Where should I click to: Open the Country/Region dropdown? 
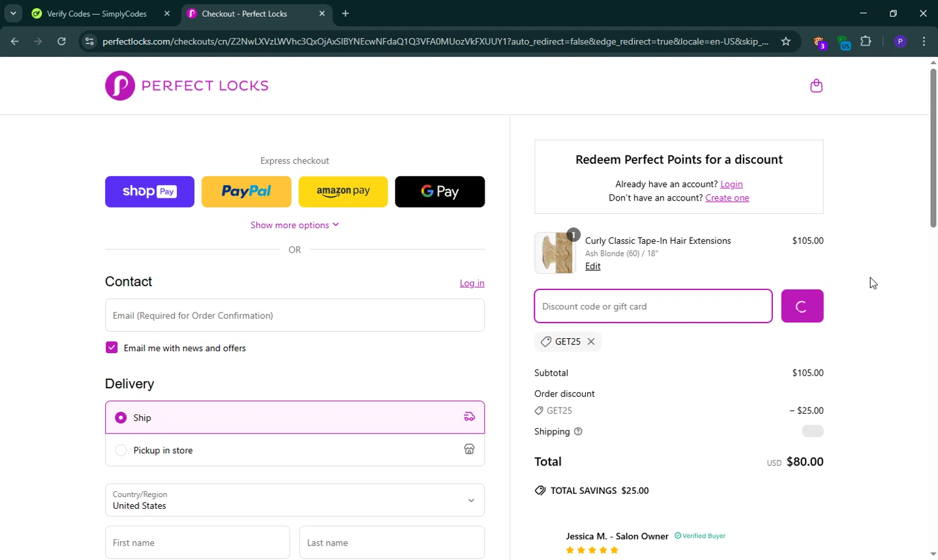coord(295,500)
